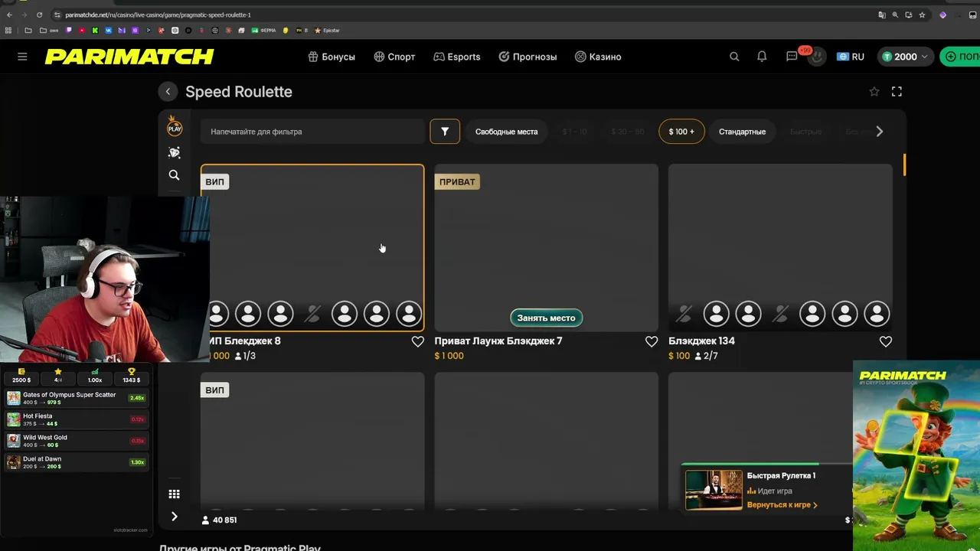Viewport: 980px width, 551px height.
Task: Open the Казино section
Action: coord(598,57)
